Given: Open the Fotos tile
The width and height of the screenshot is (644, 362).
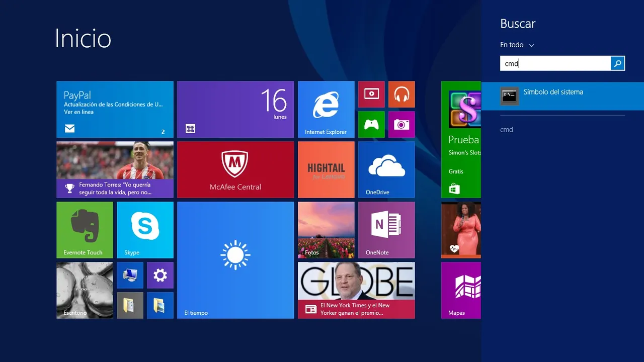Looking at the screenshot, I should click(x=326, y=230).
